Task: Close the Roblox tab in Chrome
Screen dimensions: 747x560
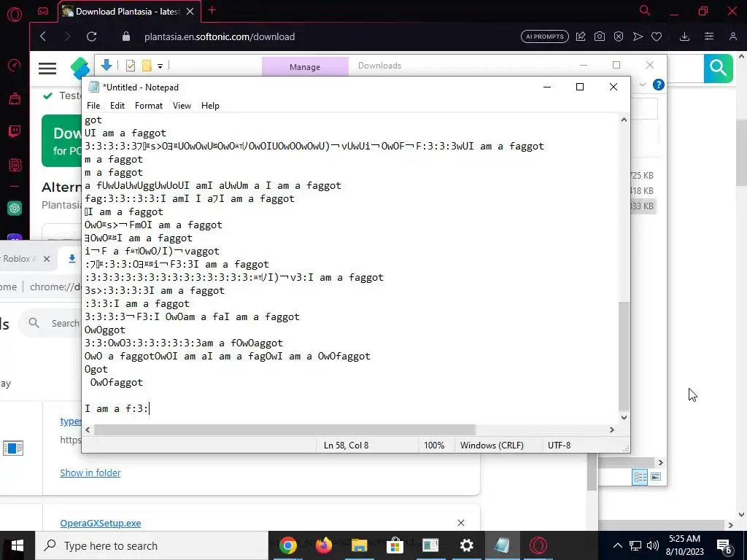Action: [x=46, y=259]
